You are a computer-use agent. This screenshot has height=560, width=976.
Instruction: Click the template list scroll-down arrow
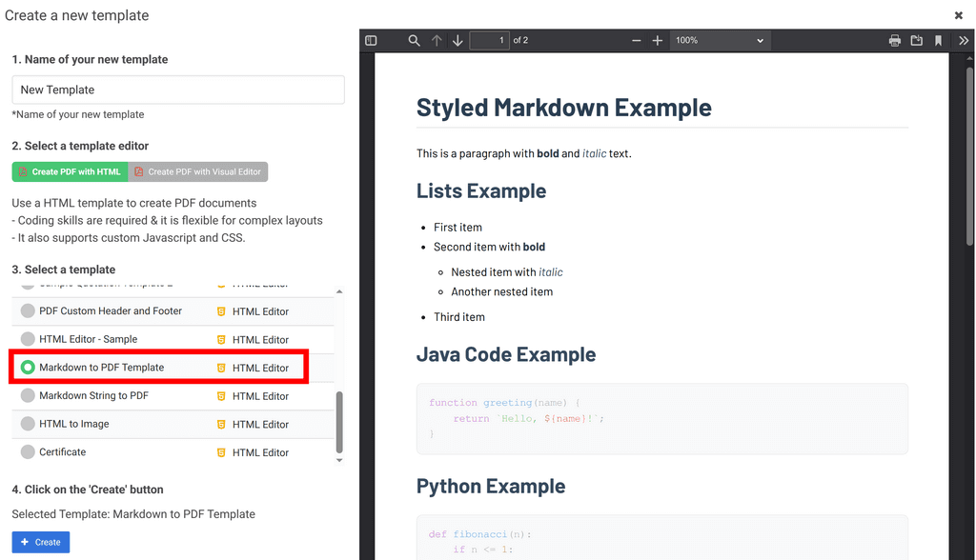click(x=339, y=460)
